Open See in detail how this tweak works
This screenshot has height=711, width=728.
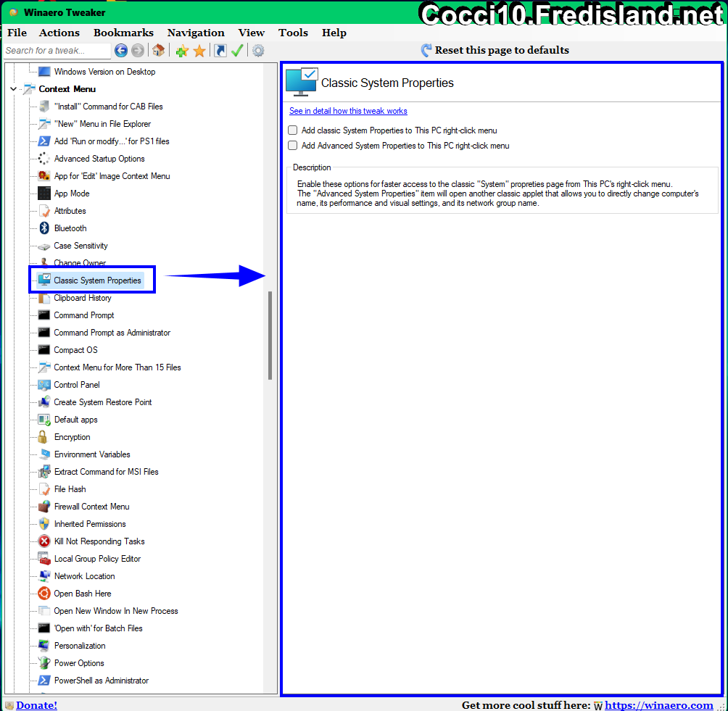[348, 111]
